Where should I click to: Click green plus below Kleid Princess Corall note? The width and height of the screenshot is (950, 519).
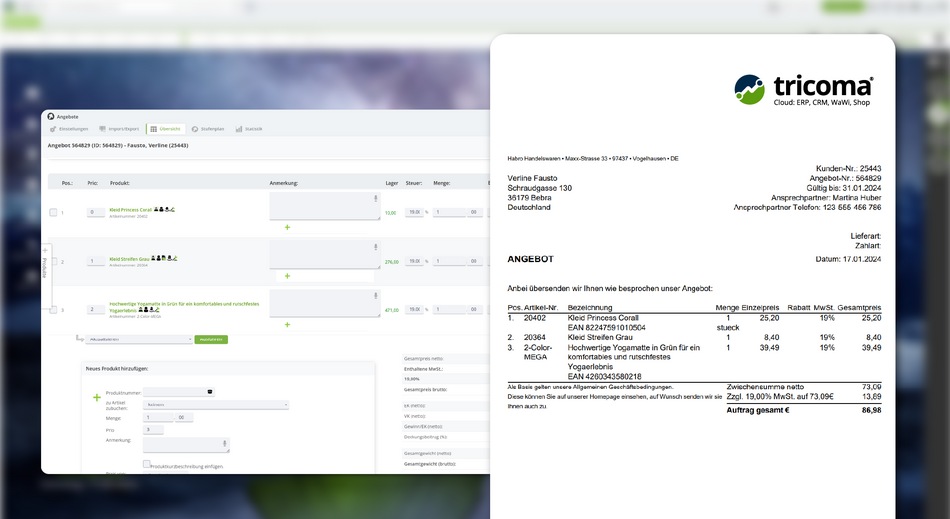(287, 227)
